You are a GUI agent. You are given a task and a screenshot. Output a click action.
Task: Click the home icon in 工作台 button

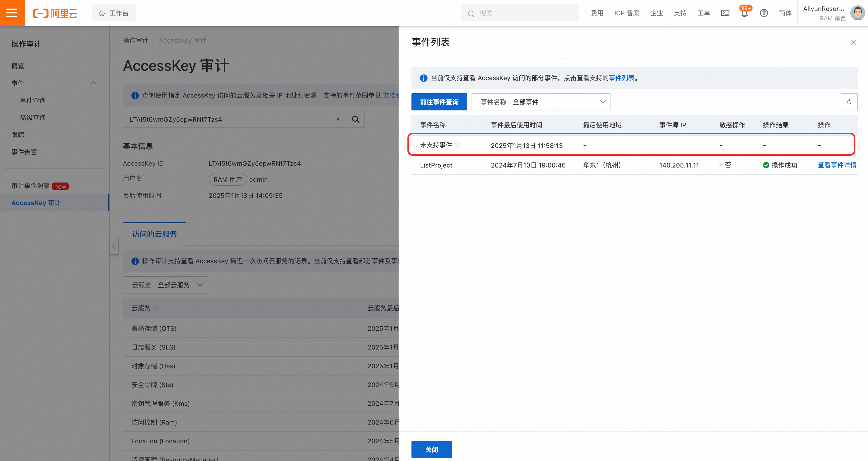[x=102, y=13]
